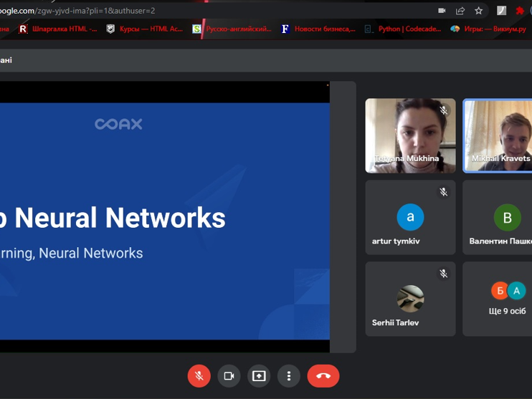Open the three-dot more options menu
This screenshot has height=399, width=532.
[x=289, y=376]
